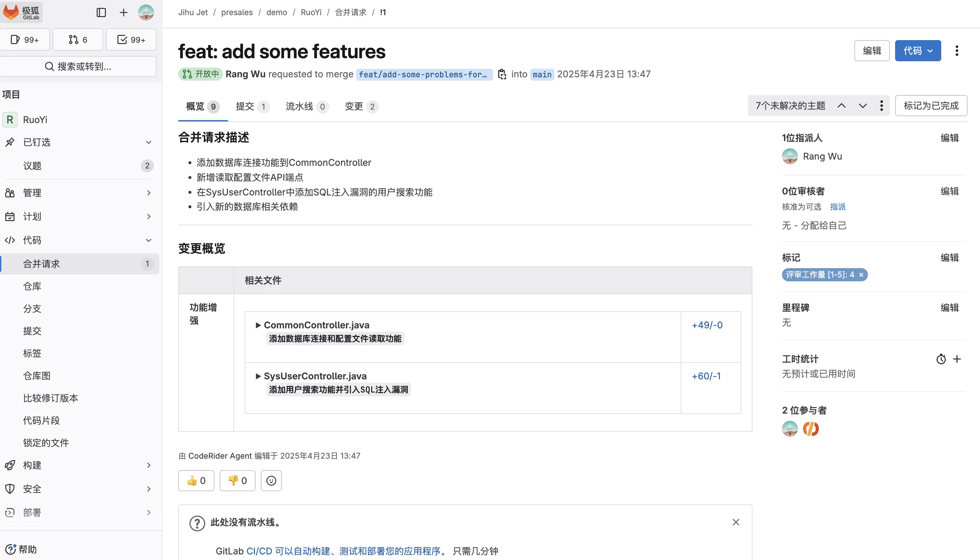
Task: Remove the 评审工作量 label
Action: pos(861,275)
